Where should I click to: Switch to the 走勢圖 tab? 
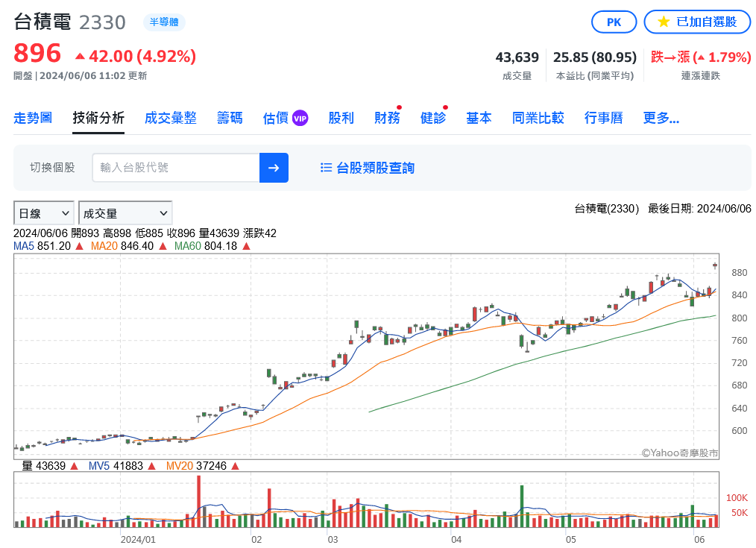click(33, 118)
